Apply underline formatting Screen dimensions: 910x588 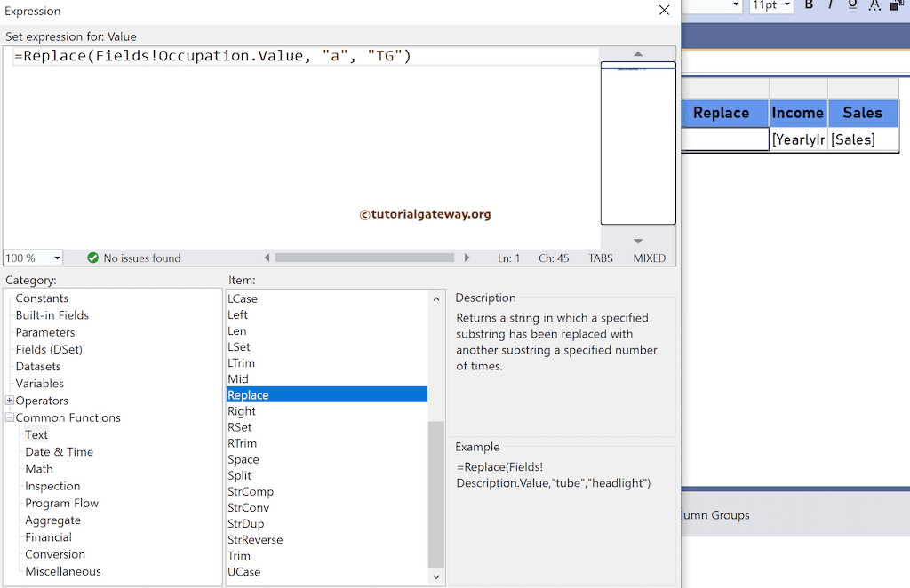pyautogui.click(x=853, y=6)
